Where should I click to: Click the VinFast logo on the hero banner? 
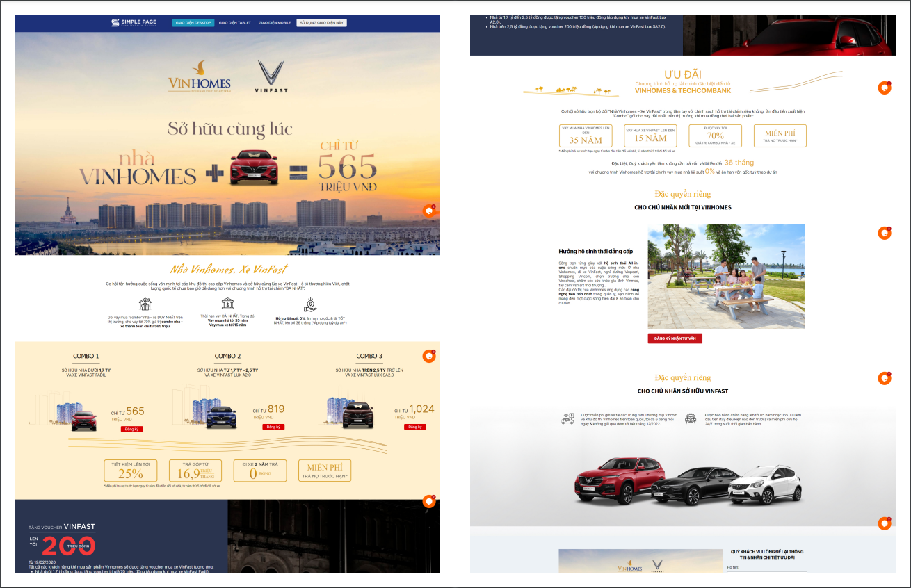pyautogui.click(x=271, y=76)
